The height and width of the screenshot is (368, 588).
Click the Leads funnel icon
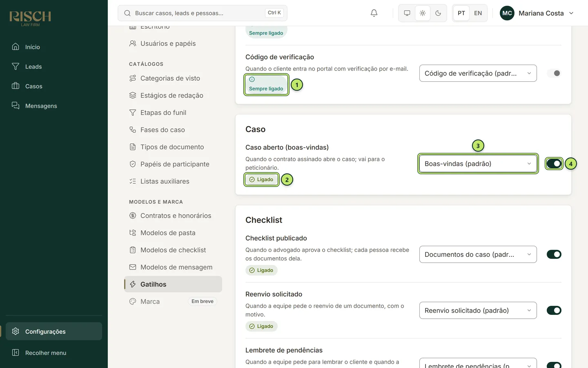point(16,66)
